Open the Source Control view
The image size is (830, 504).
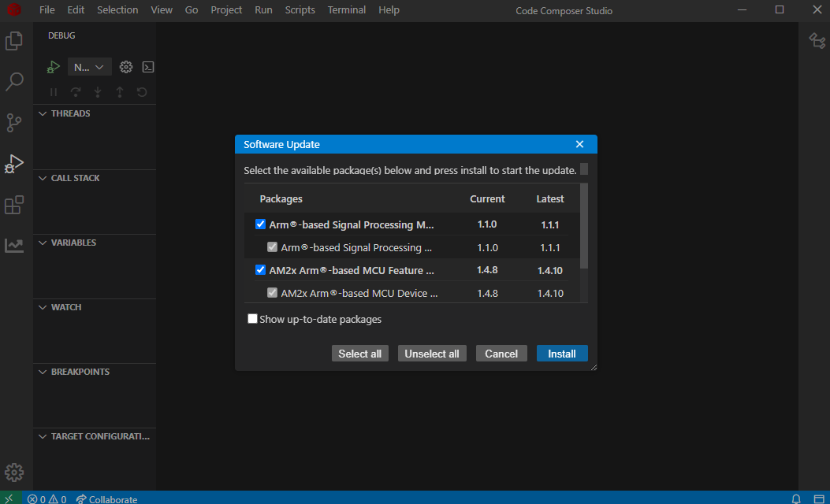(x=13, y=122)
